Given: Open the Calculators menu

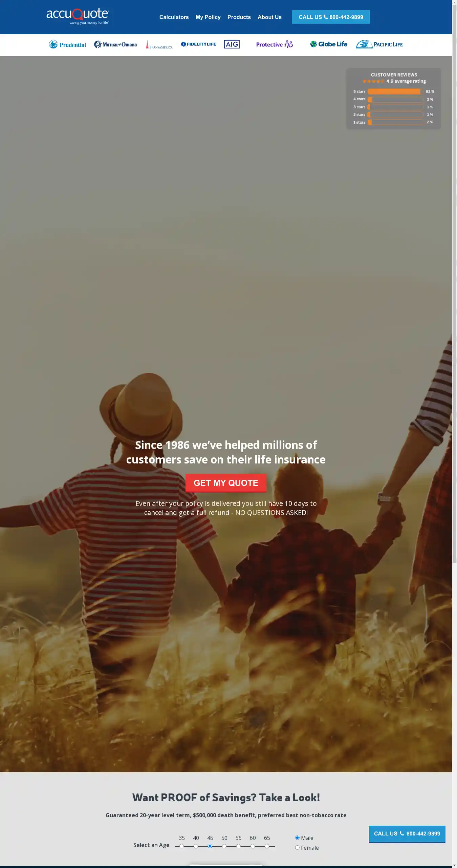Looking at the screenshot, I should [174, 17].
